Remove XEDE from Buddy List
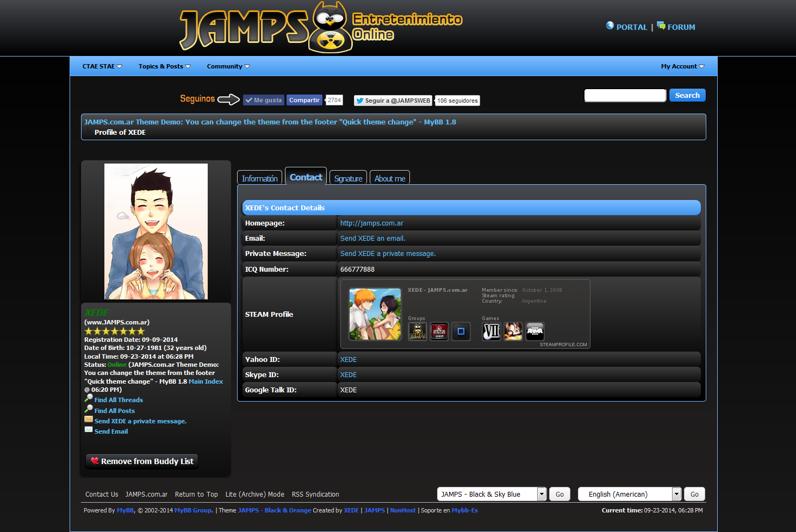Screen dimensions: 796x532 click(x=142, y=461)
